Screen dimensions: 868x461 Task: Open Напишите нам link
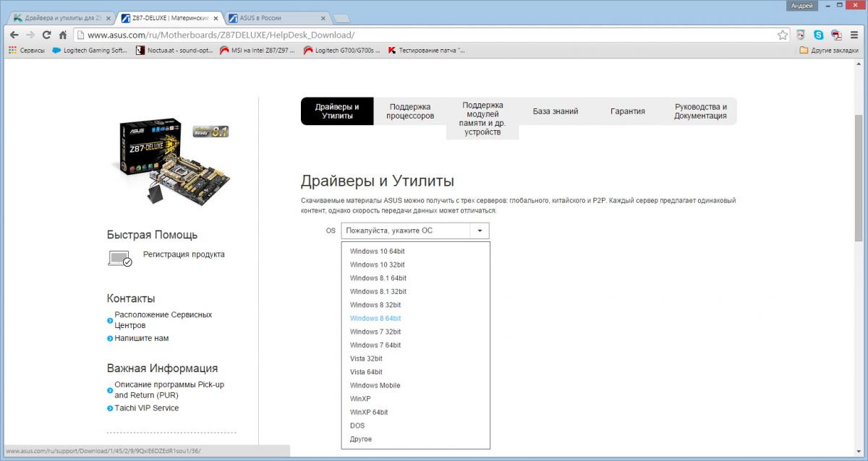click(142, 338)
